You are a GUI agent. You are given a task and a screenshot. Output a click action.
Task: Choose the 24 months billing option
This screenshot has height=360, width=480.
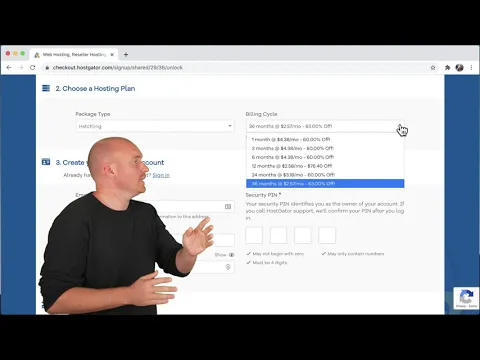pos(325,175)
